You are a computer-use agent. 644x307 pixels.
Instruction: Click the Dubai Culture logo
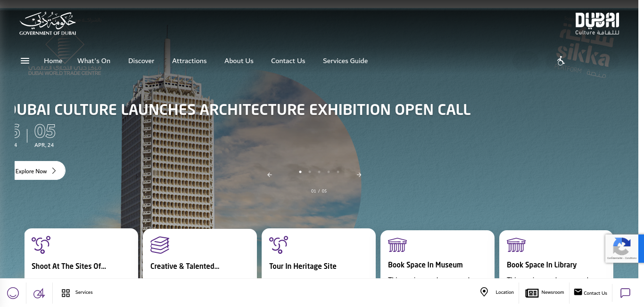point(597,24)
